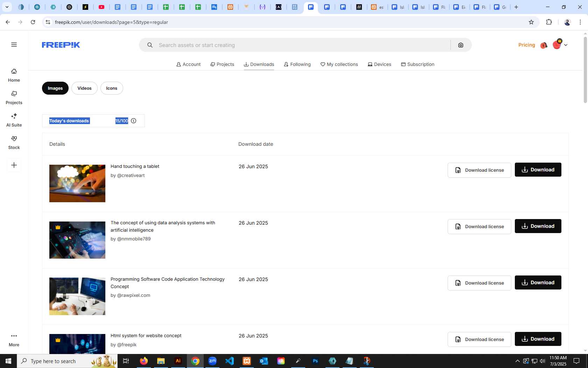The height and width of the screenshot is (368, 588).
Task: Open the user avatar dropdown
Action: click(560, 45)
